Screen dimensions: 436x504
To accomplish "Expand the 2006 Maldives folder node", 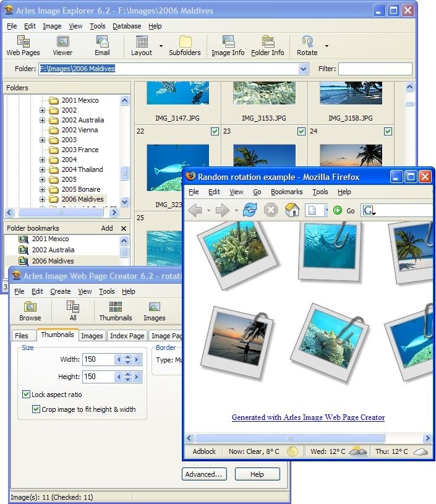I will [x=42, y=199].
